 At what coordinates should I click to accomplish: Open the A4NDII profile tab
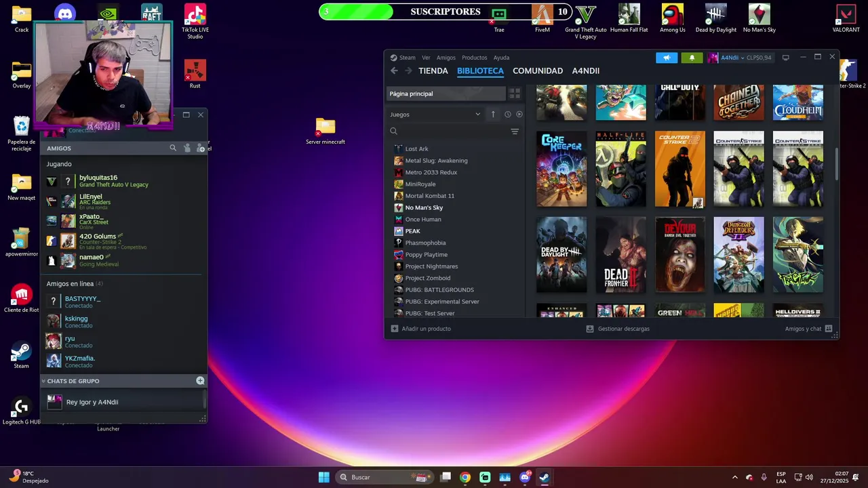(586, 70)
